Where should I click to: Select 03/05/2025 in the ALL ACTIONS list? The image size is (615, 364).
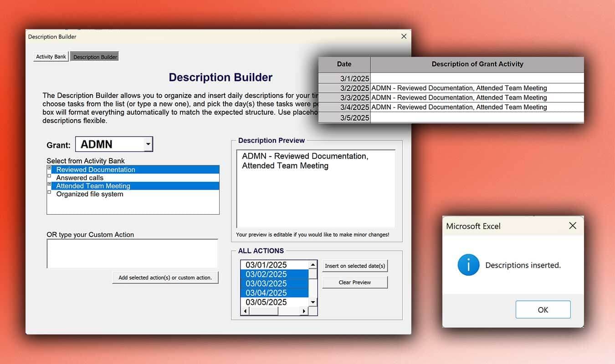click(x=266, y=302)
